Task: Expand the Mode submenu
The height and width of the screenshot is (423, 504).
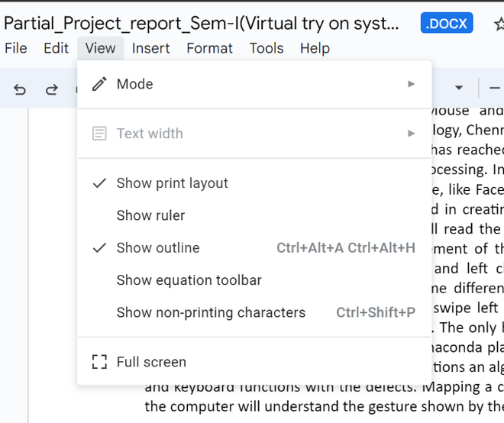Action: pyautogui.click(x=254, y=84)
